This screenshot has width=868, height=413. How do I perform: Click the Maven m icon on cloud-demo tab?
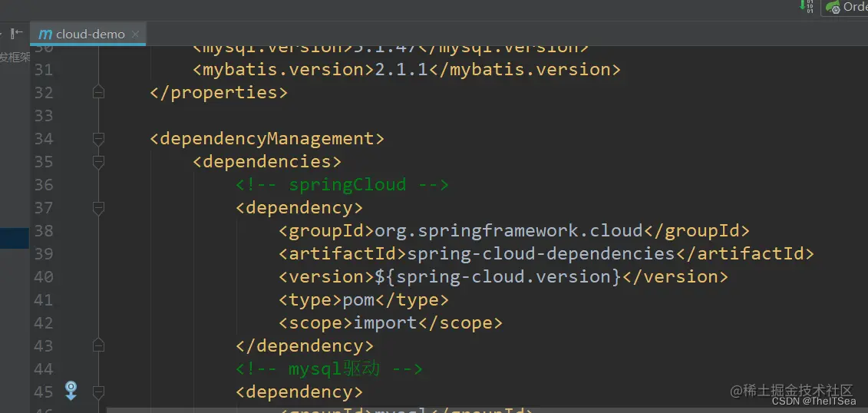pyautogui.click(x=45, y=35)
